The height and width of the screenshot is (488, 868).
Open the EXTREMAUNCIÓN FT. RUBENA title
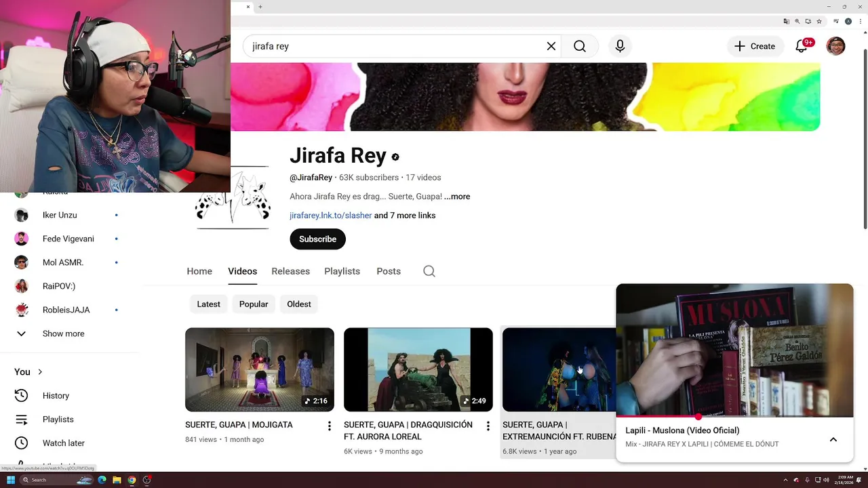pos(559,430)
